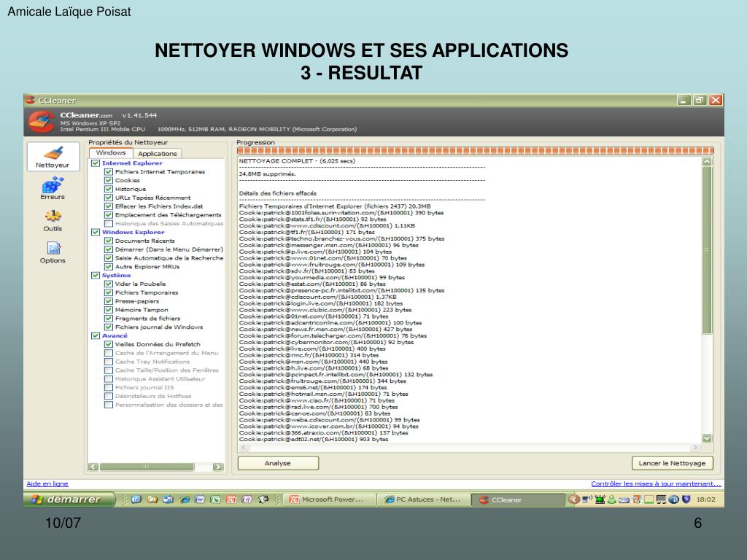The width and height of the screenshot is (747, 560).
Task: Click the 18:02 clock in the tray
Action: coord(705,499)
